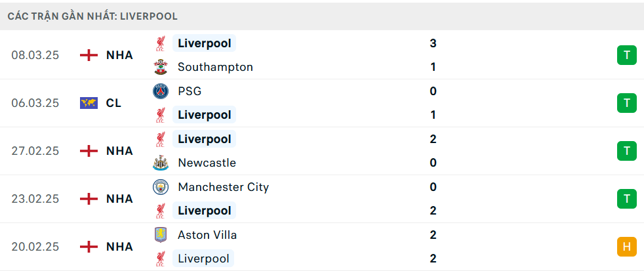Click NHA label on the 20.02.25 row

coord(119,247)
